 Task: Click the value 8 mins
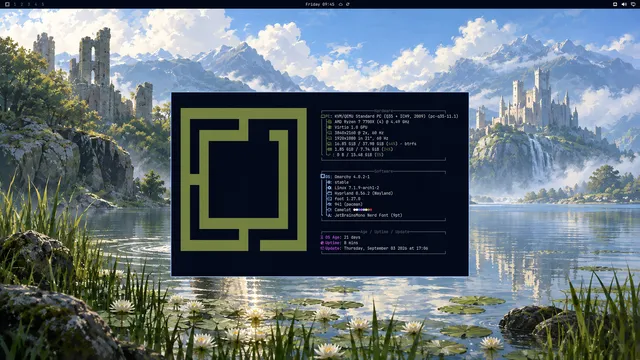coord(351,243)
